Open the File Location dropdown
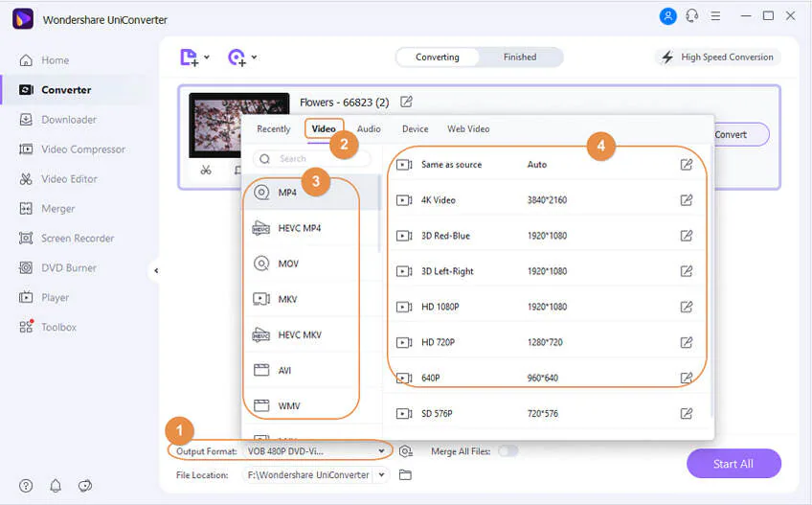 pos(382,475)
